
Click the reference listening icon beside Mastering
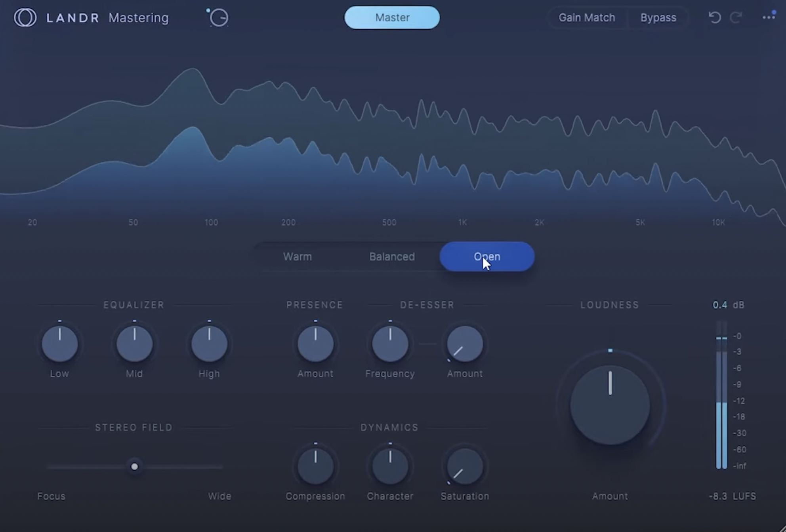click(x=218, y=17)
